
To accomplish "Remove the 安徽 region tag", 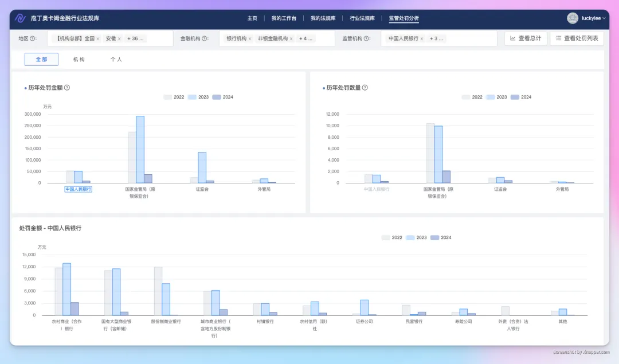I will coord(119,38).
